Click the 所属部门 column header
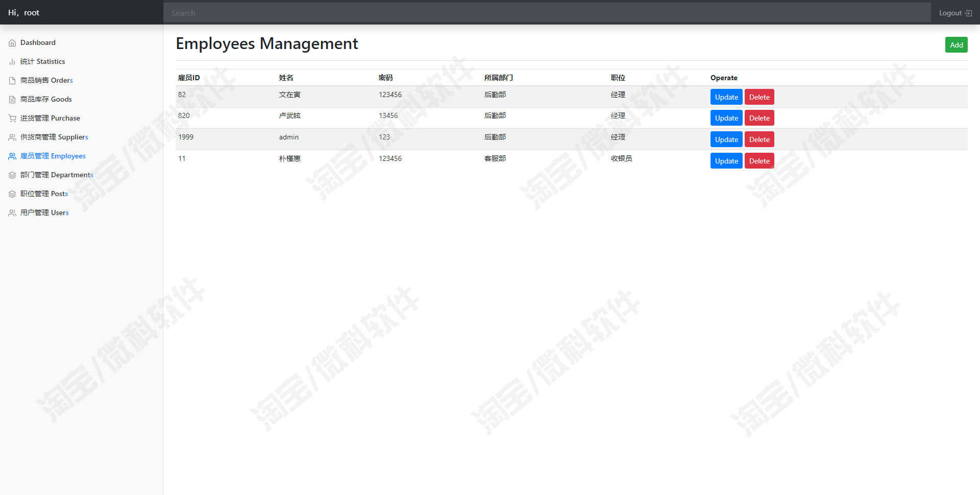 [499, 78]
